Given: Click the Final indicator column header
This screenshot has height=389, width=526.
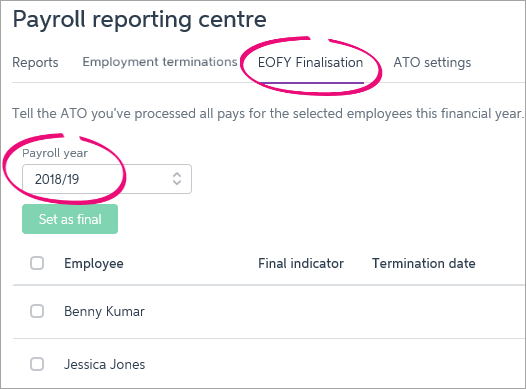Looking at the screenshot, I should click(301, 264).
